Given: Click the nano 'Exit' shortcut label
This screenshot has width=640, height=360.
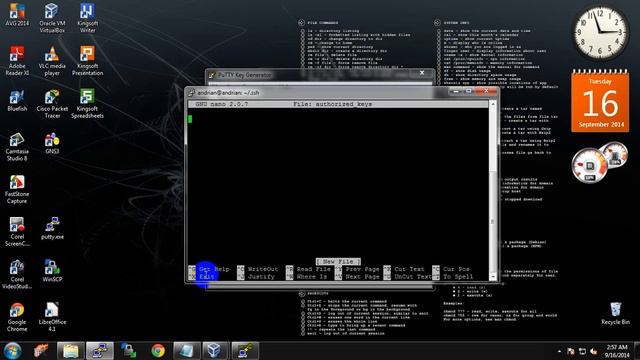Looking at the screenshot, I should coord(207,277).
